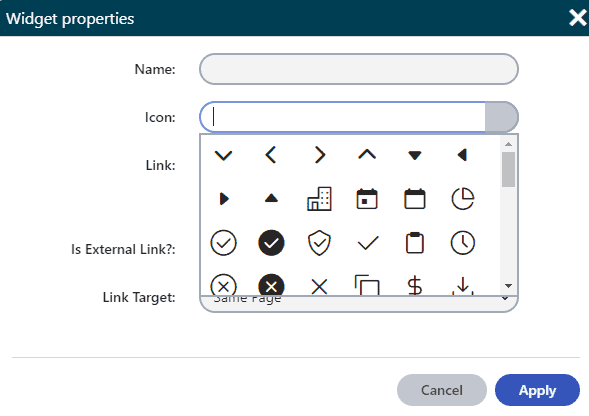Select the outlined circle X icon
Screen dimensions: 589x416
[224, 285]
